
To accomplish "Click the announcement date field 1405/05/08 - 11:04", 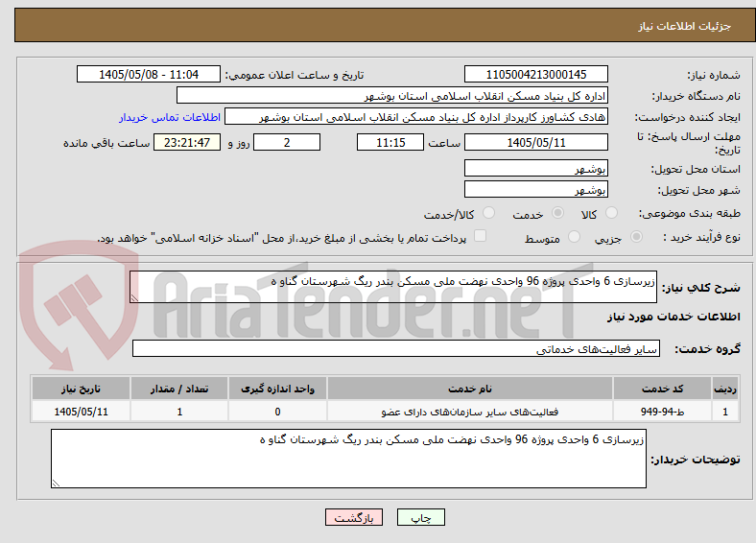I will pos(149,75).
